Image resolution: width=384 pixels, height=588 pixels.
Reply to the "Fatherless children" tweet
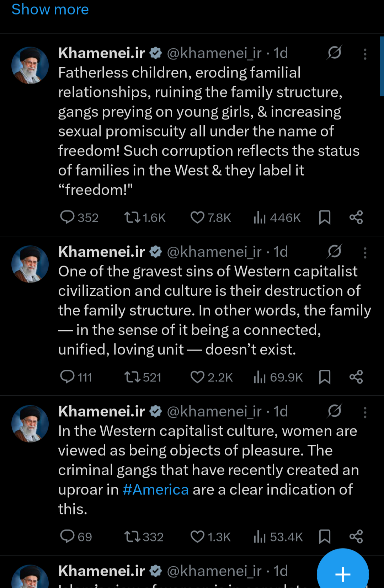point(67,217)
